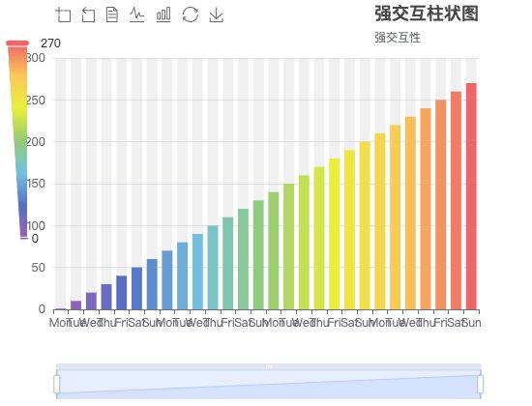Click the first purple Tue bar

(x=75, y=305)
